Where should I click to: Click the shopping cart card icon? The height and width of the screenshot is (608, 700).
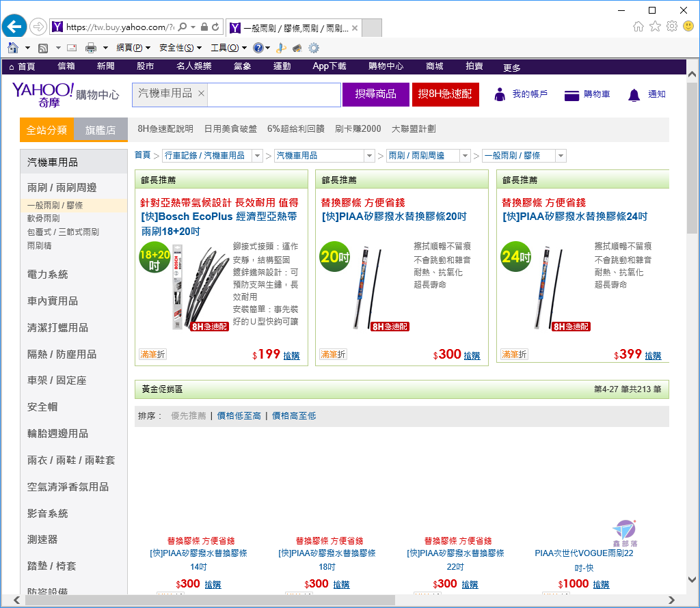[x=571, y=95]
